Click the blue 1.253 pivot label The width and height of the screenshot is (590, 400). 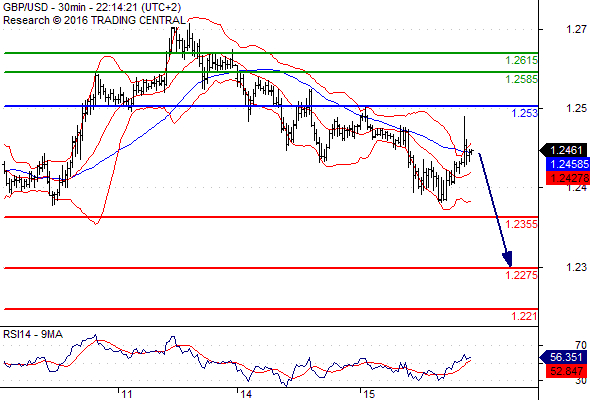coord(525,113)
